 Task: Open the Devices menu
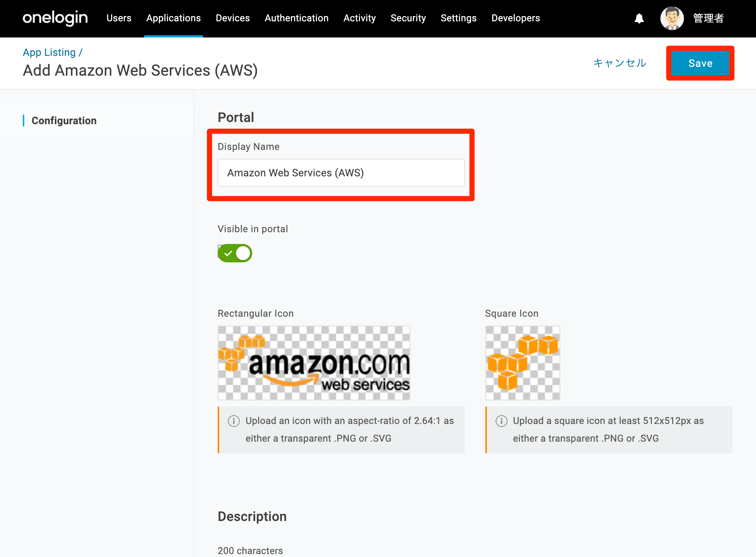click(233, 18)
